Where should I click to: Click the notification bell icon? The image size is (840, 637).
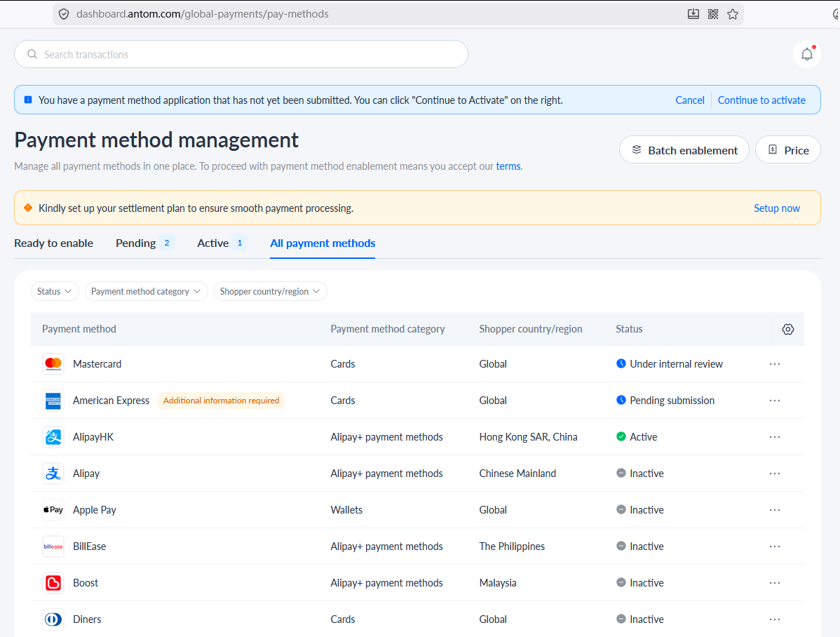pyautogui.click(x=807, y=54)
